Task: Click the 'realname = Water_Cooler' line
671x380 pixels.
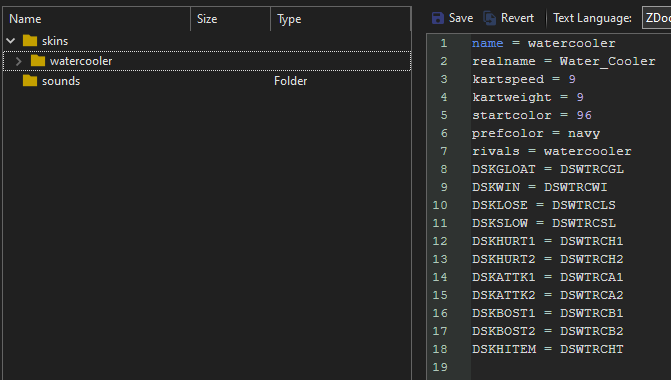Action: (x=564, y=61)
